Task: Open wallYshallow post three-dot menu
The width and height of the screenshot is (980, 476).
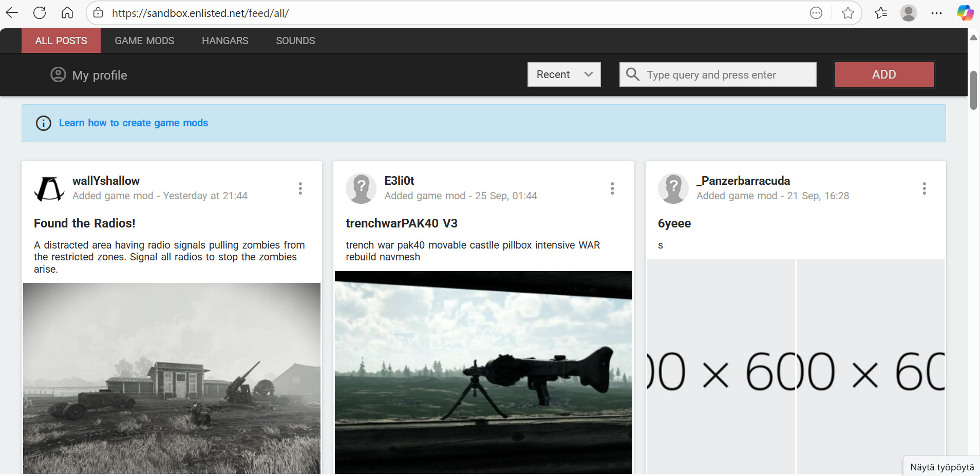Action: click(300, 188)
